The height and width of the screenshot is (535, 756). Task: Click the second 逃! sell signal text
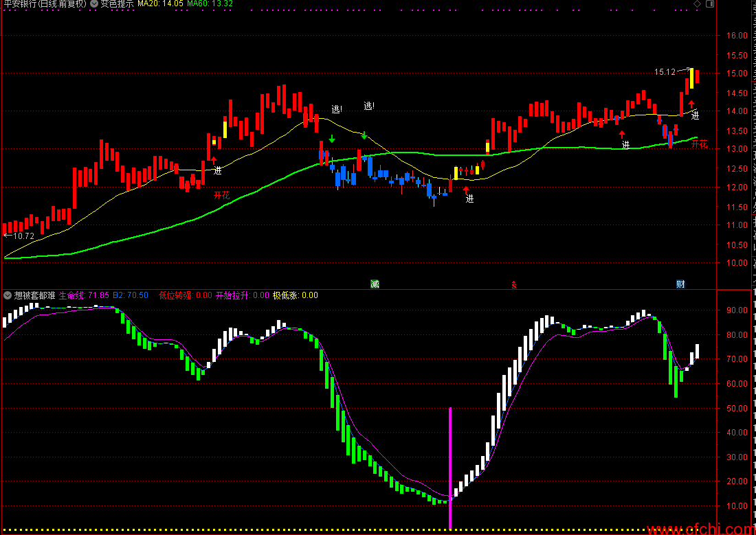(x=369, y=106)
